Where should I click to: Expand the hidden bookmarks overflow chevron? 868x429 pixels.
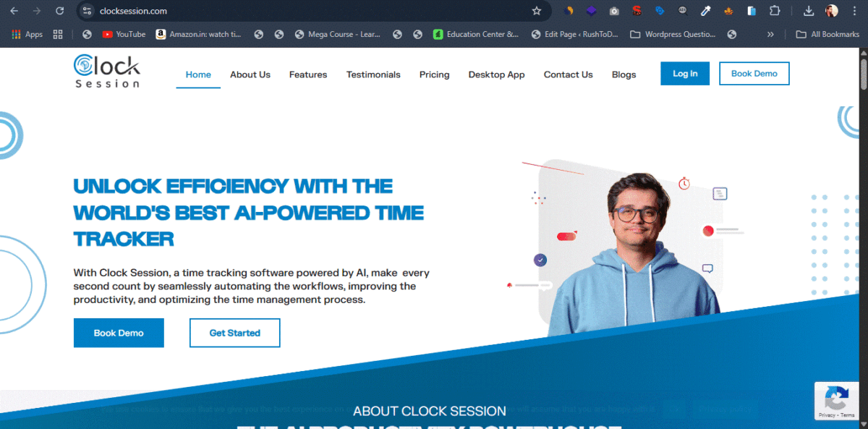[x=770, y=34]
